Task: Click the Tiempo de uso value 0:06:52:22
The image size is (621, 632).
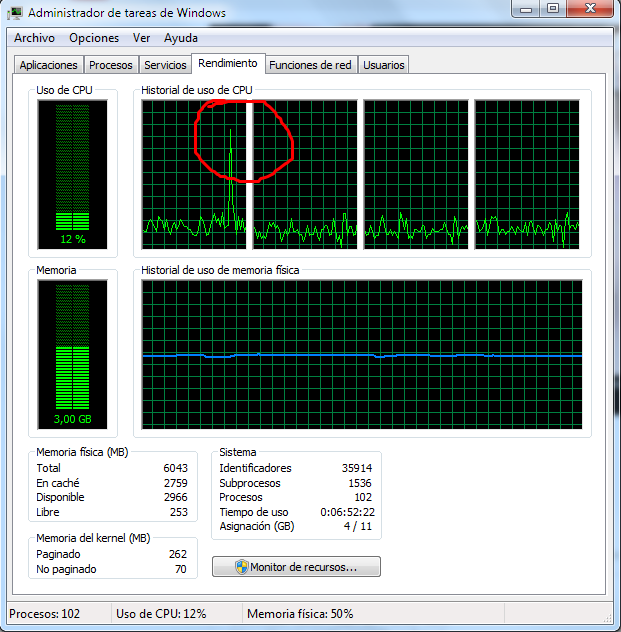Action: click(x=347, y=512)
